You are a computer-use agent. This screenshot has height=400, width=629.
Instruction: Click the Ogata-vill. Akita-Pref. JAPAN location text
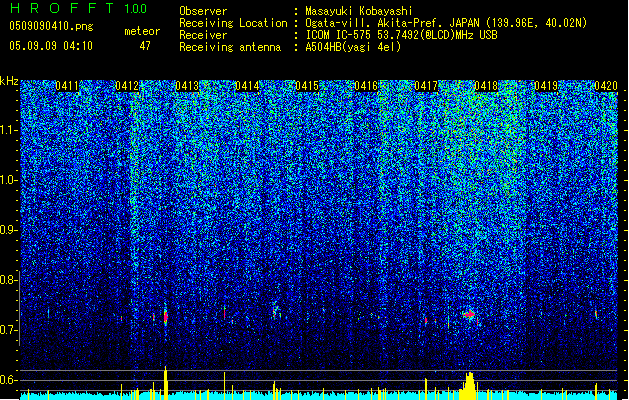[x=446, y=23]
